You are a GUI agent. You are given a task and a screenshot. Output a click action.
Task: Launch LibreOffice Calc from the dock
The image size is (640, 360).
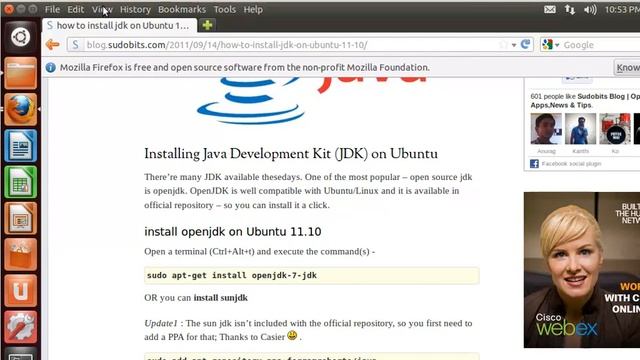pyautogui.click(x=20, y=182)
